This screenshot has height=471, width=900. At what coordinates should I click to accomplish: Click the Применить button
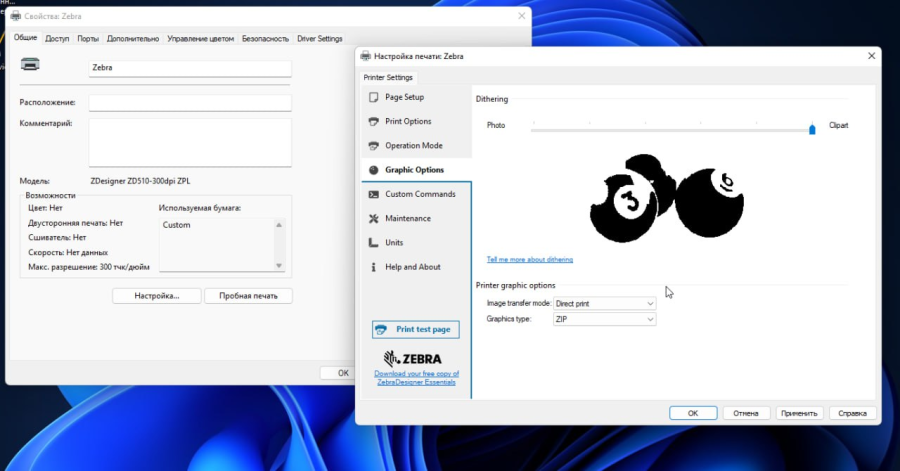point(799,413)
